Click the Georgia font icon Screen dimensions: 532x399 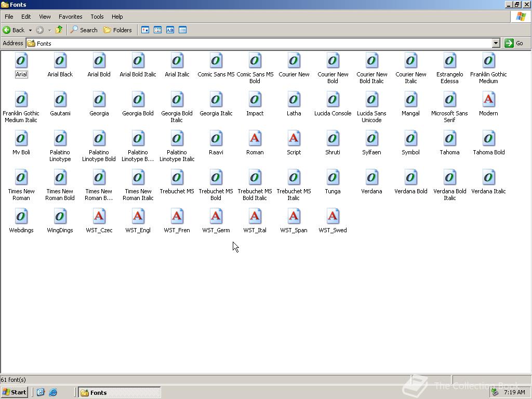point(99,100)
